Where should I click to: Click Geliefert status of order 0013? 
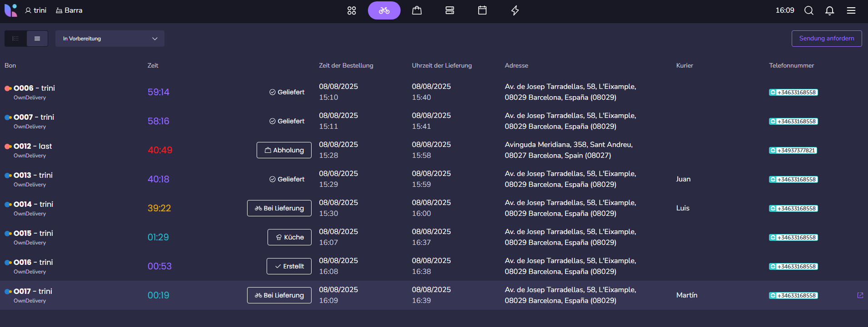(x=287, y=179)
